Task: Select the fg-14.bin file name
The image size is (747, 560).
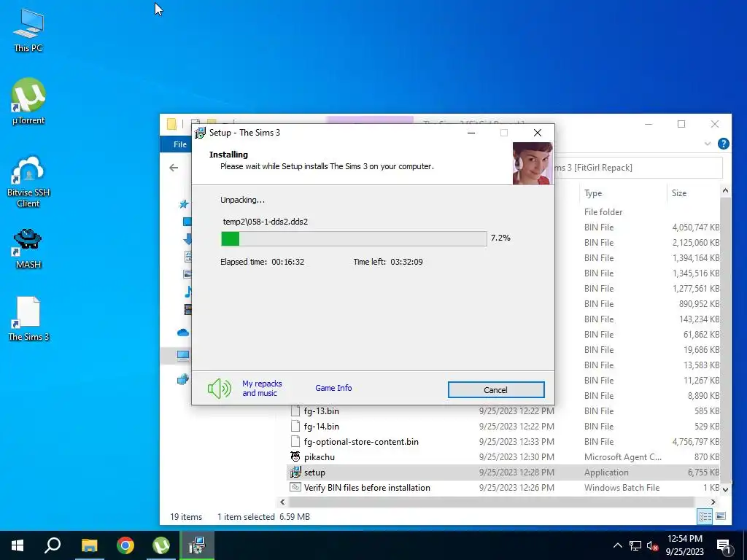Action: [322, 426]
